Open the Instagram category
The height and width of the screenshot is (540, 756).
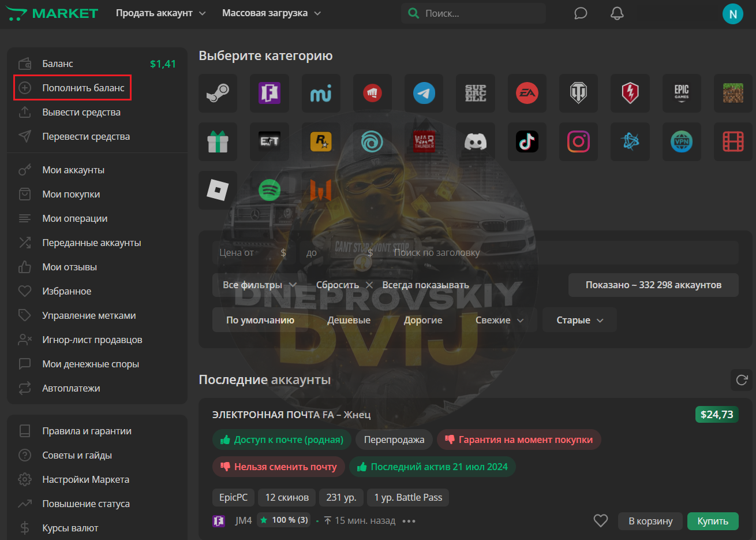click(x=578, y=141)
